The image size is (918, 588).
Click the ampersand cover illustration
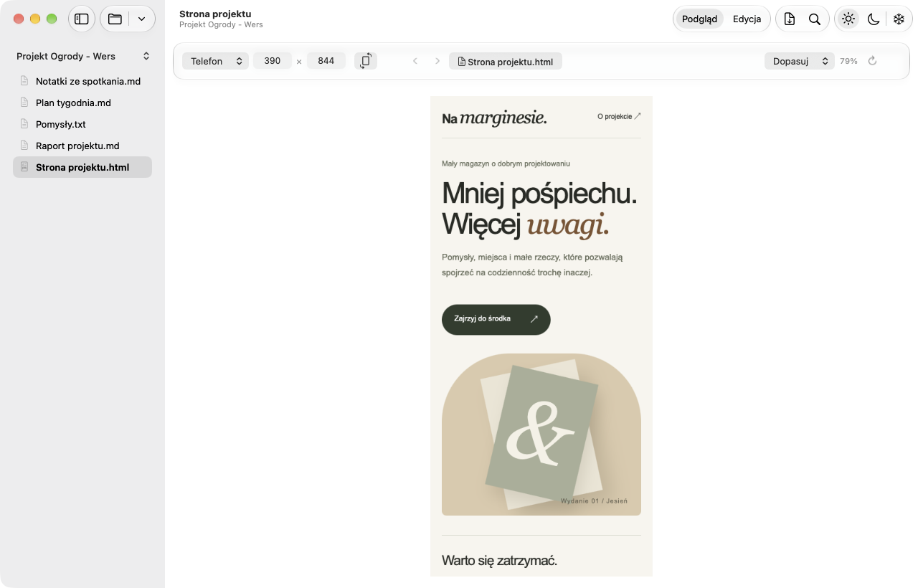point(541,434)
